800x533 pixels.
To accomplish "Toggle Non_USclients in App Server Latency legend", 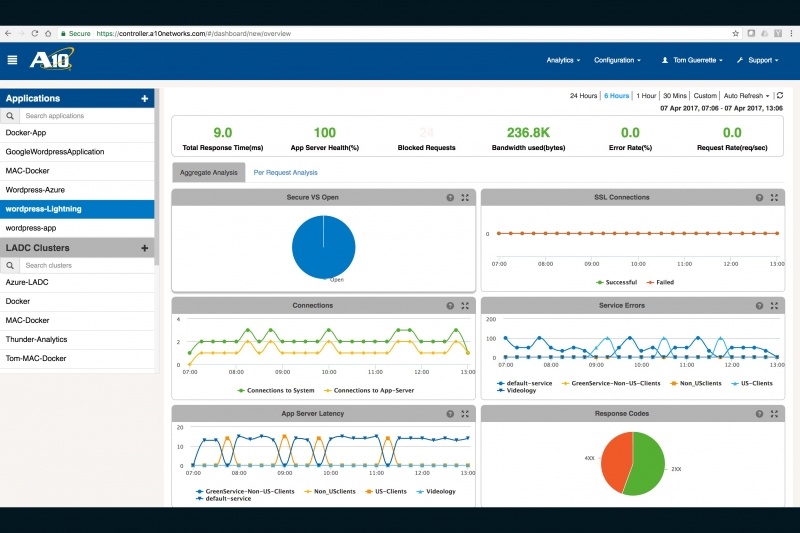I will 330,491.
